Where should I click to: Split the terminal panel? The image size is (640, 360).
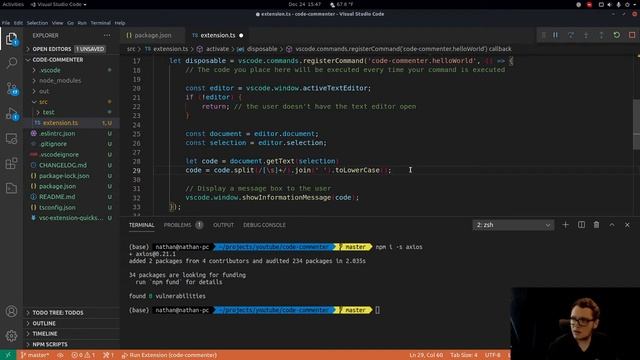[x=581, y=225]
